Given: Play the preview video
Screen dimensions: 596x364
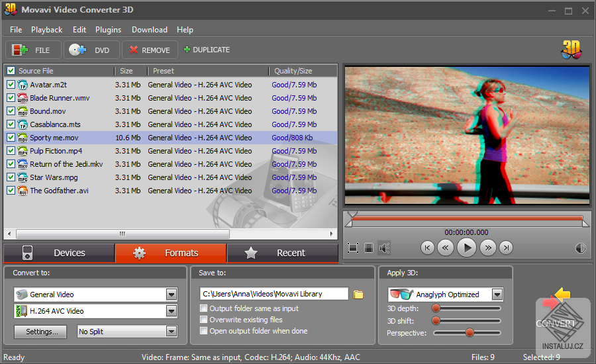Looking at the screenshot, I should coord(467,248).
